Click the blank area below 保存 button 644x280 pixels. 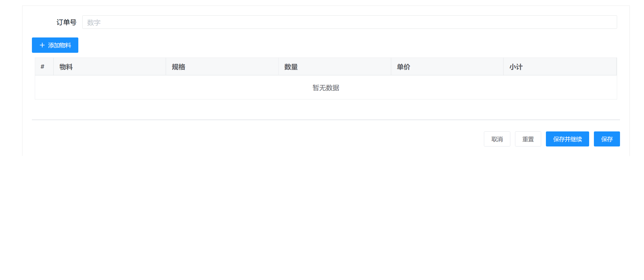(x=607, y=198)
